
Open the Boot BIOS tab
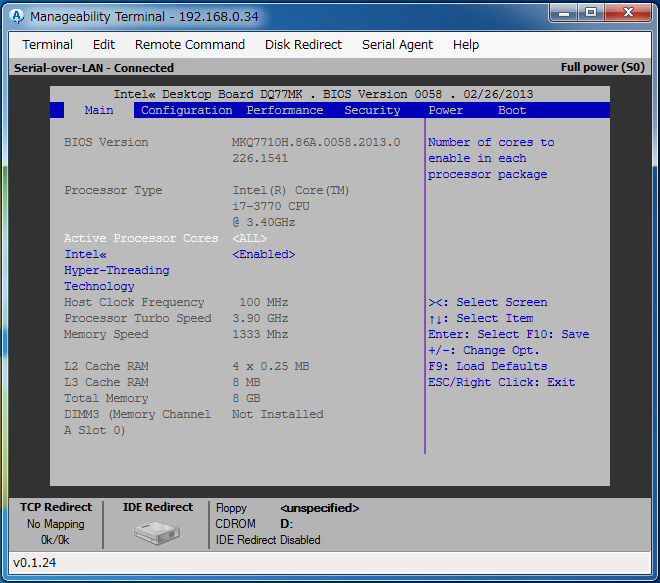512,110
